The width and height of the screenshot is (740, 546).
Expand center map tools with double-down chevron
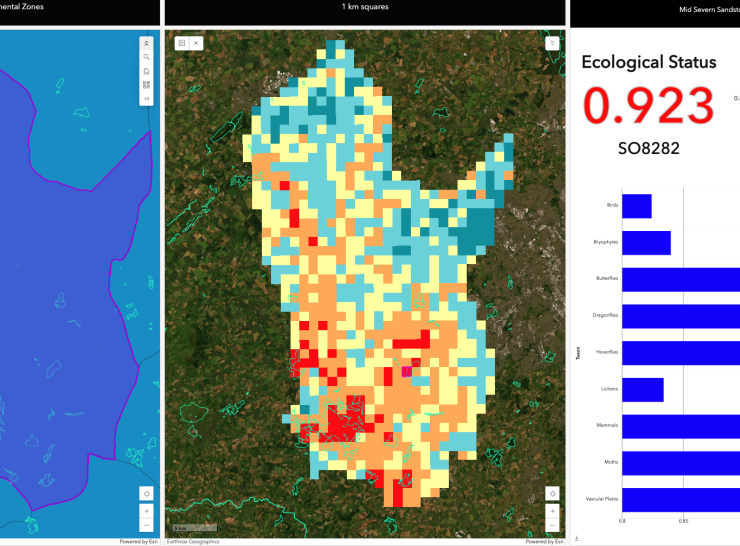(551, 43)
